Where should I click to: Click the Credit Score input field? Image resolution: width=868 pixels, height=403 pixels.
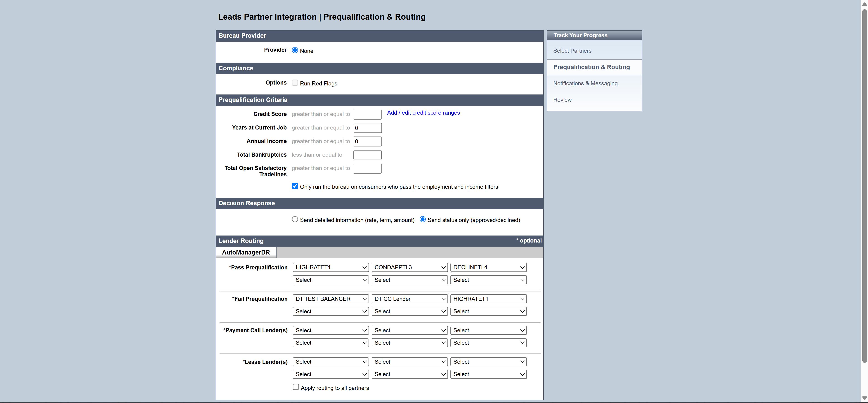(368, 114)
